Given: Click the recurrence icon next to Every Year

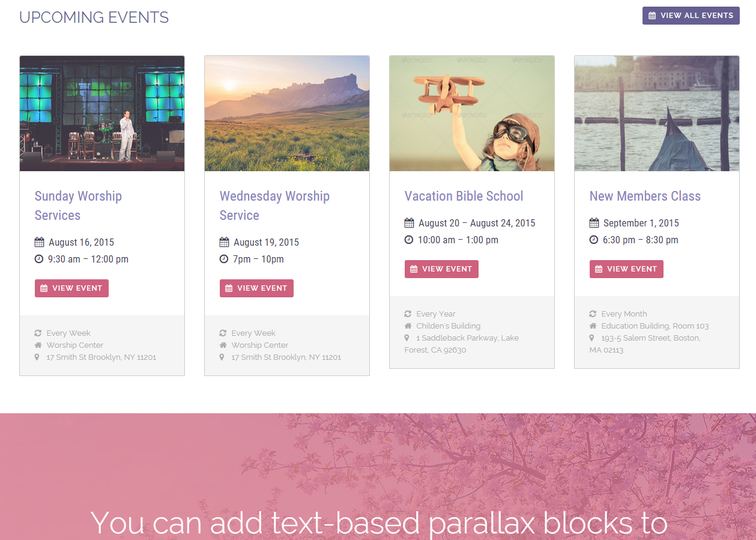Looking at the screenshot, I should (408, 314).
